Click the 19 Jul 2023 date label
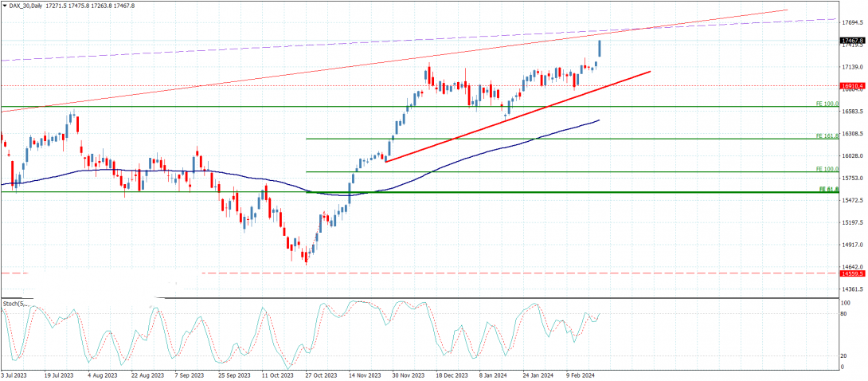 (59, 375)
